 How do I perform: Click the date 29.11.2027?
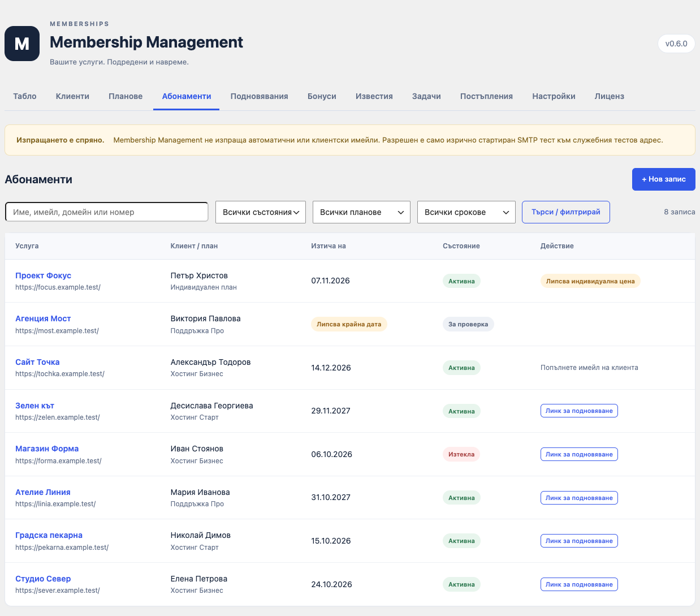pyautogui.click(x=331, y=411)
